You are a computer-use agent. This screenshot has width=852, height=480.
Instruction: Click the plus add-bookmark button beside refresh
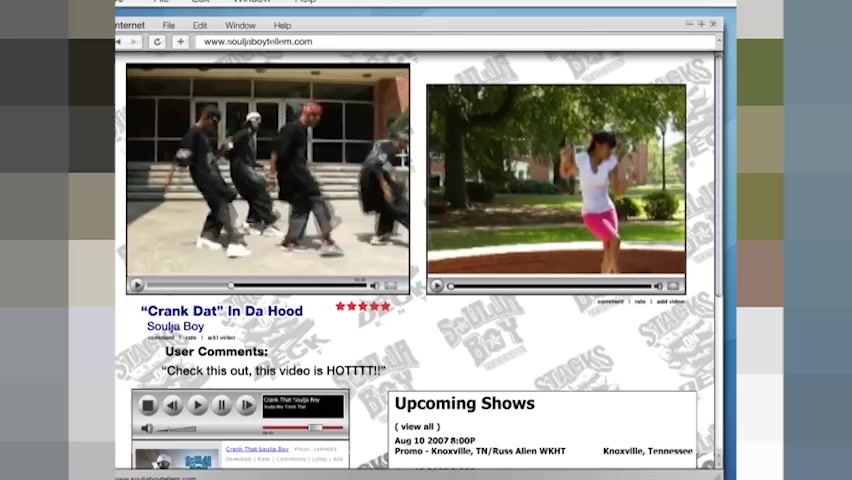click(180, 42)
